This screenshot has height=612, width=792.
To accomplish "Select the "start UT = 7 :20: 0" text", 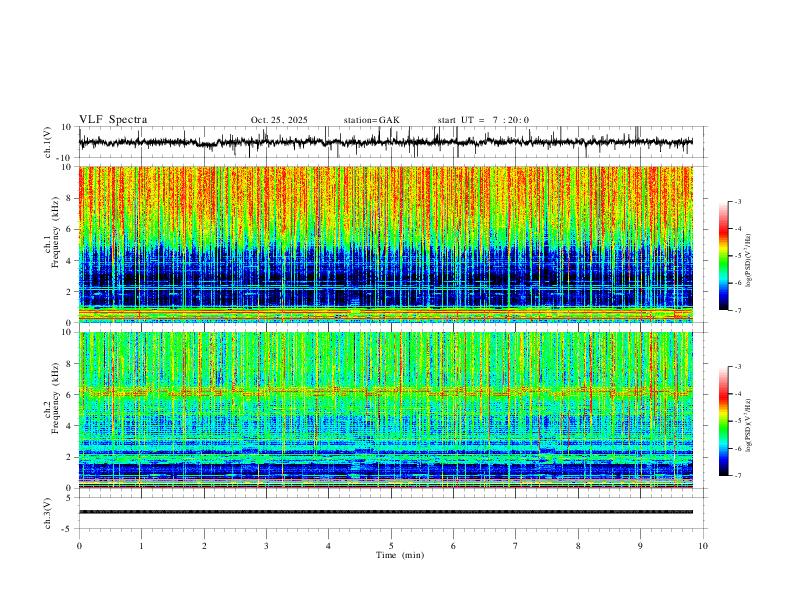I will (x=483, y=120).
